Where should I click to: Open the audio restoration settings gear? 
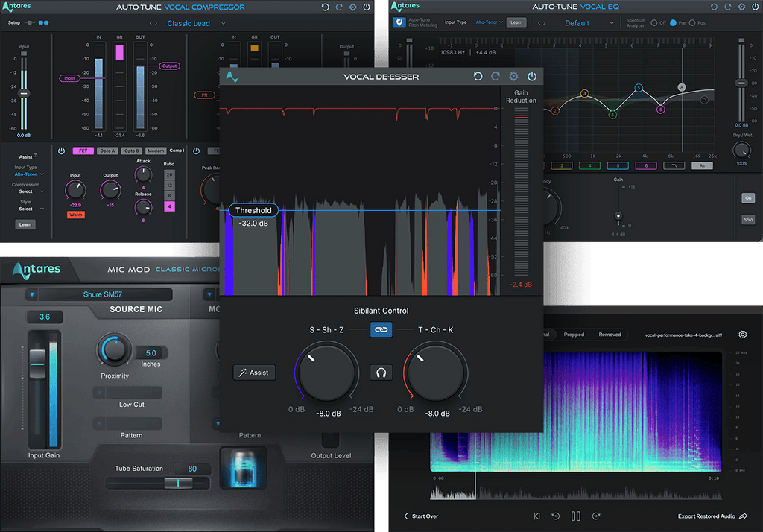coord(742,335)
